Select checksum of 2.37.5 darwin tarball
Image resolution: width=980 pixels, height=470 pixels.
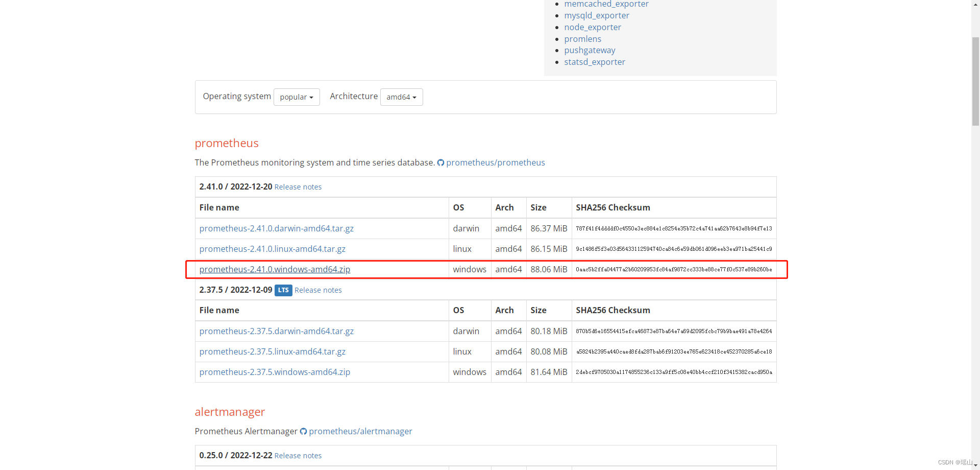coord(674,331)
